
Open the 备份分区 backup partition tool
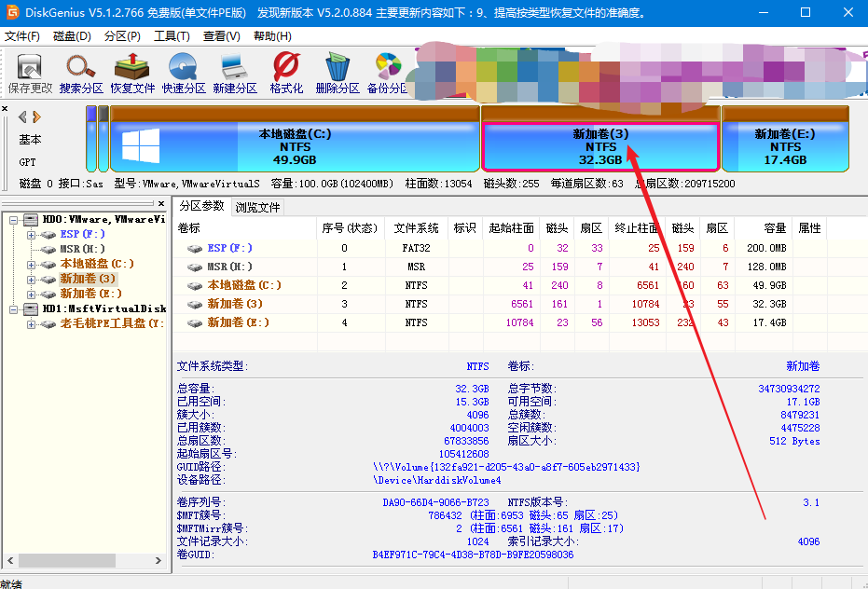[387, 73]
